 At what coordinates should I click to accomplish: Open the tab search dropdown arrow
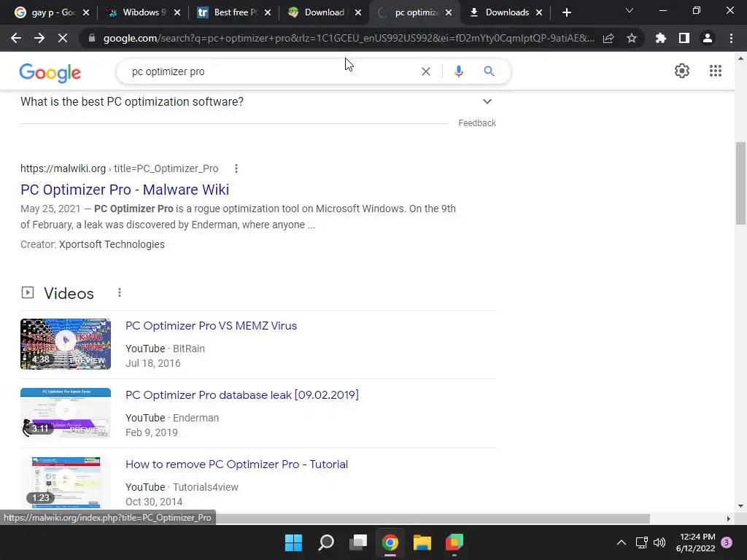[x=630, y=10]
